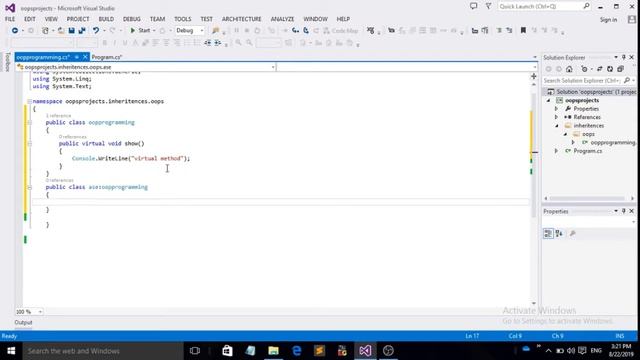Click the Refresh icon in Solution Explorer
Screen dimensions: 640x360
(x=610, y=69)
